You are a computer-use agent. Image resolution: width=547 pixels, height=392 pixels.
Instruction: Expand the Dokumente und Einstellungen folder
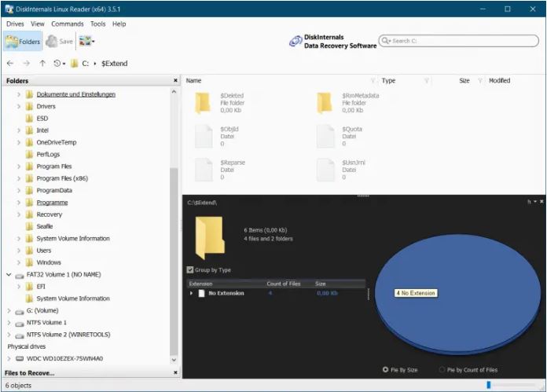[19, 94]
